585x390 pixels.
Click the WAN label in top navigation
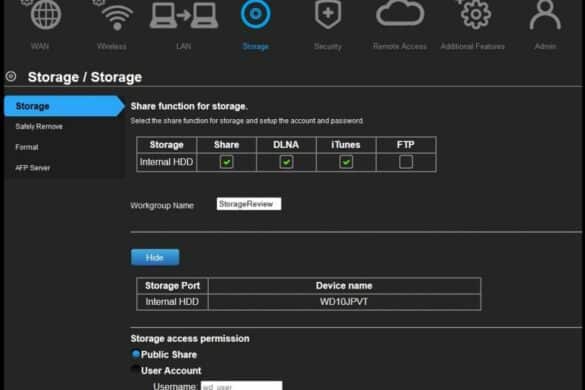(40, 46)
